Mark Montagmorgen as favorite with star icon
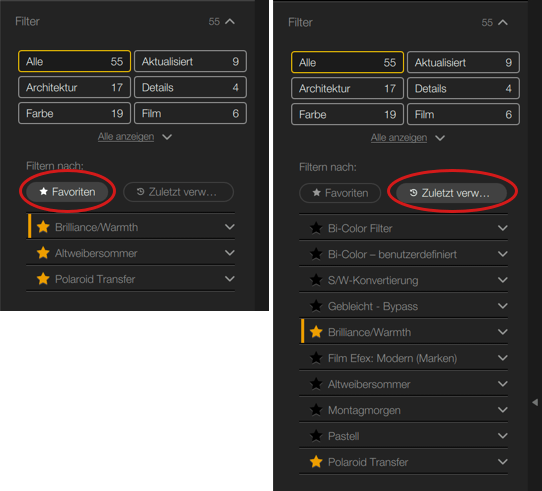 pos(316,410)
